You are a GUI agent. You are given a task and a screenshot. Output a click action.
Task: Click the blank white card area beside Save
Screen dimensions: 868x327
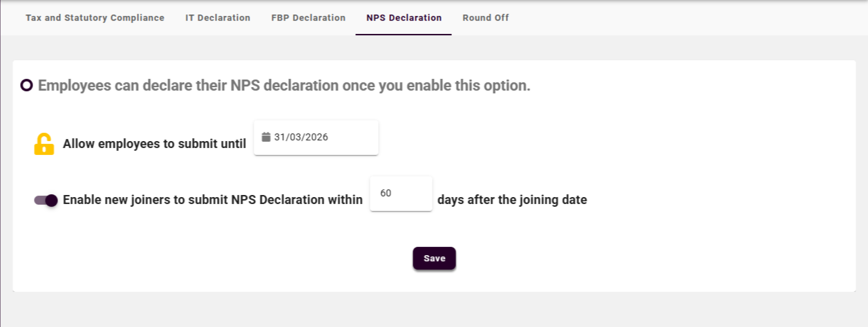click(622, 259)
